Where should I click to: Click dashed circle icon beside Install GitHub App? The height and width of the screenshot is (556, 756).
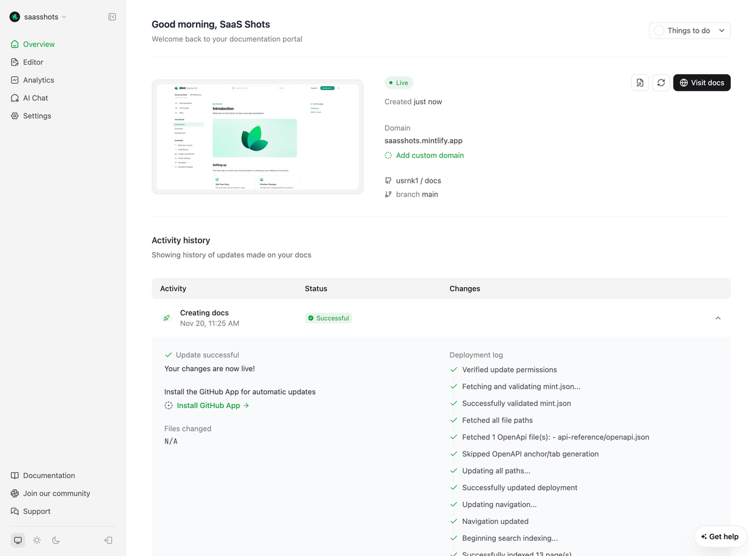168,406
